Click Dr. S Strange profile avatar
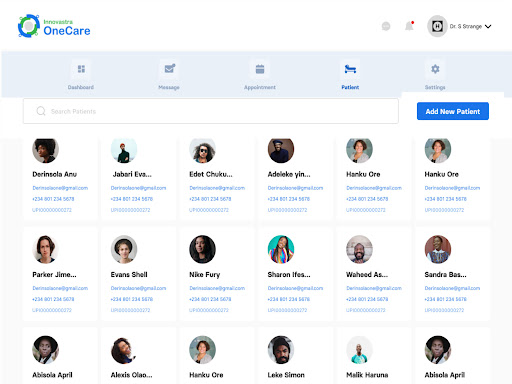Screen dimensions: 512x384 437,26
